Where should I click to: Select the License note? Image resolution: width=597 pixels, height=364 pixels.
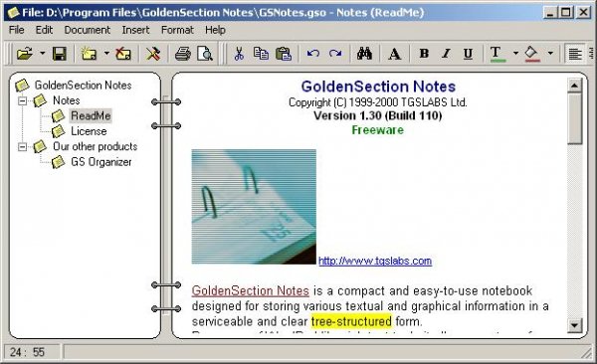(89, 131)
